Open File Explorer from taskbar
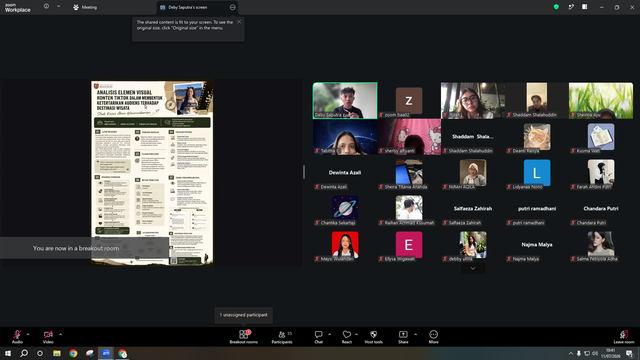Screen dimensions: 640x360 (57, 353)
